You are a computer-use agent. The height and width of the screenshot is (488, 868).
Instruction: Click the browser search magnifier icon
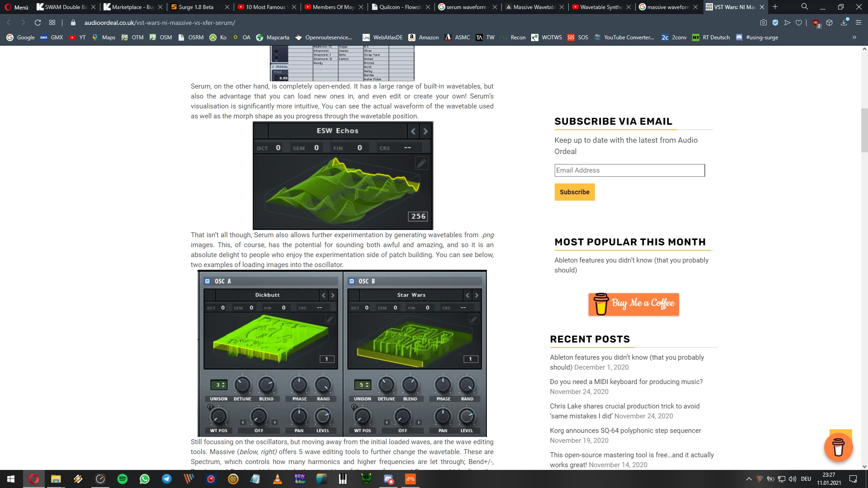pyautogui.click(x=804, y=7)
